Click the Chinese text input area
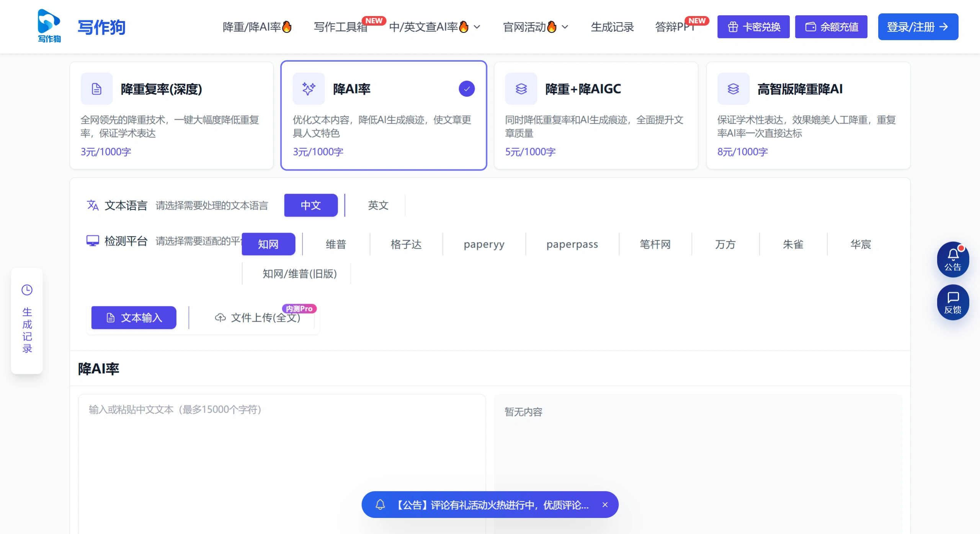 [282, 464]
